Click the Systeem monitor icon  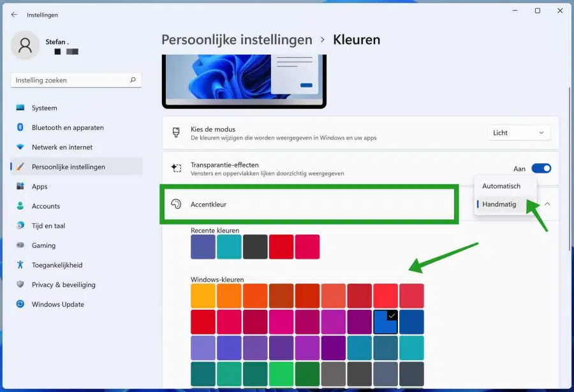[20, 108]
